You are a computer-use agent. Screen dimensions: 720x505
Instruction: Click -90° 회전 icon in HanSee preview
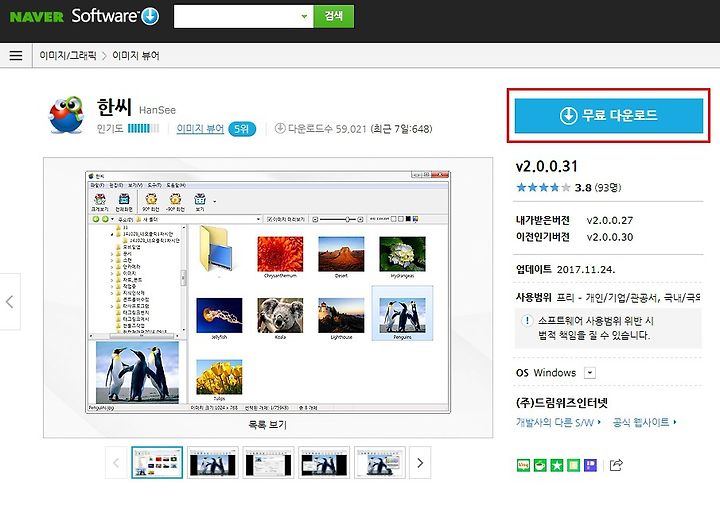[x=175, y=202]
